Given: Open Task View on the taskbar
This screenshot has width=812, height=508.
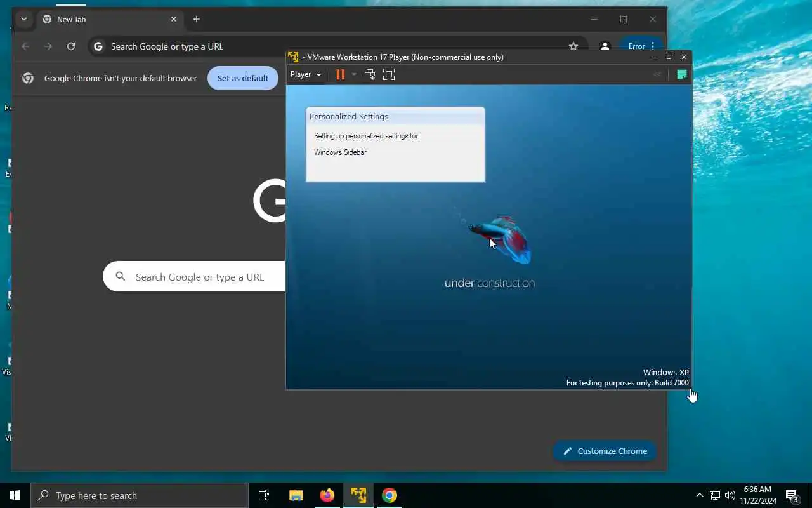Looking at the screenshot, I should pyautogui.click(x=264, y=495).
